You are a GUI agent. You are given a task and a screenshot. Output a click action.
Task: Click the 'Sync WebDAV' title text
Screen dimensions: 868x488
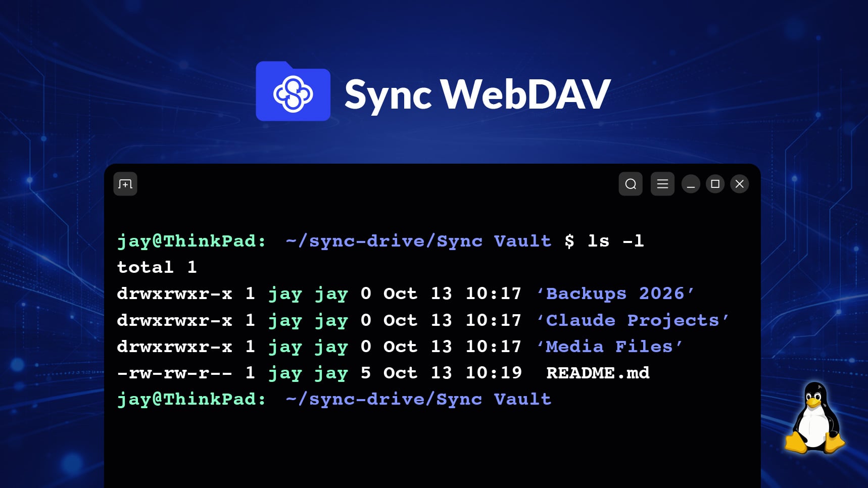pos(477,94)
